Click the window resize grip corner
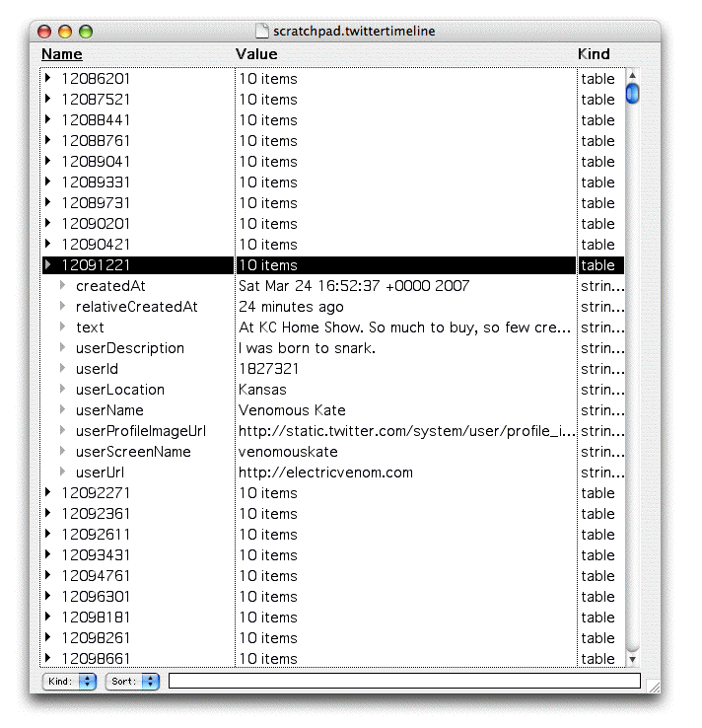This screenshot has width=702, height=728. pos(653,686)
